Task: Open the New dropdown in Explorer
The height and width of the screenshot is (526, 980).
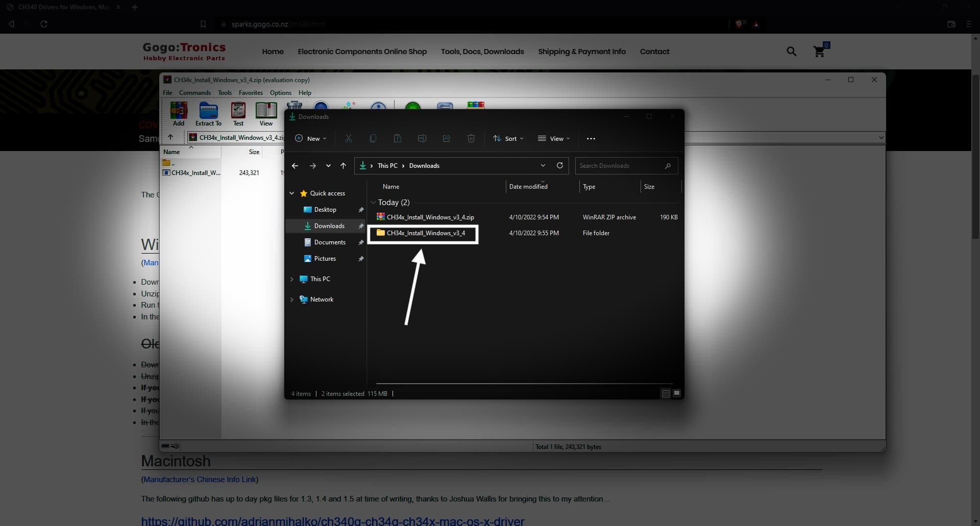Action: [311, 138]
